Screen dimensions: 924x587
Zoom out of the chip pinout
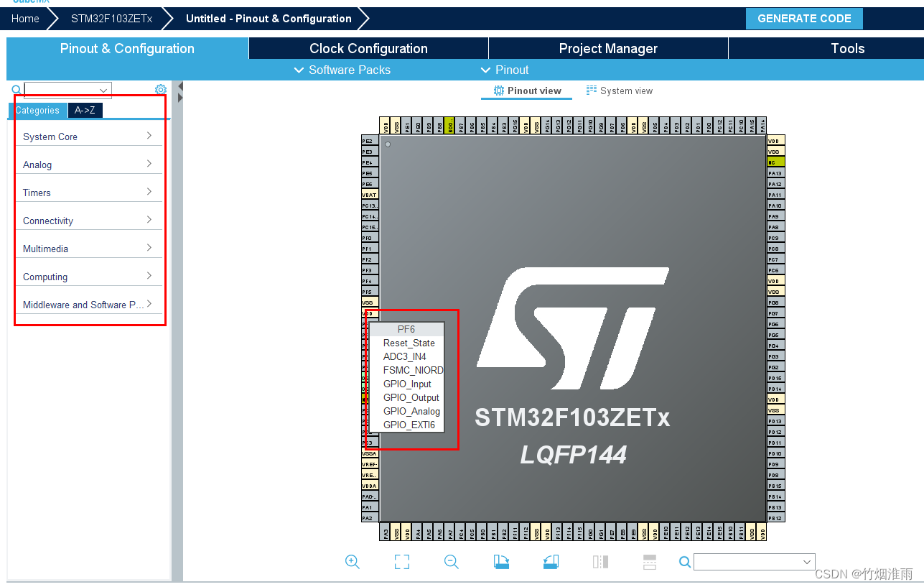click(x=452, y=562)
